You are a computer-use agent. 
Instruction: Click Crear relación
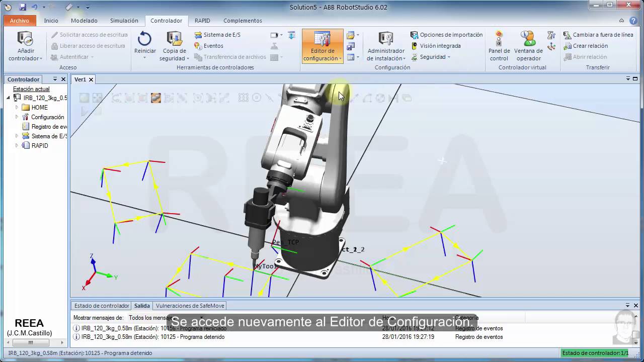pos(586,46)
